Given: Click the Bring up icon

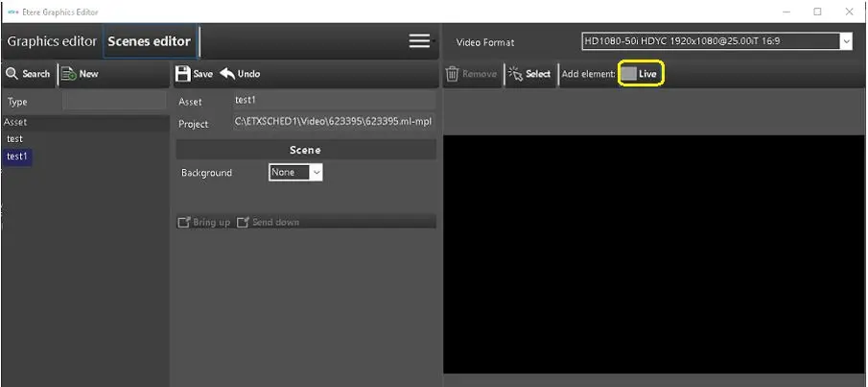Looking at the screenshot, I should click(x=184, y=223).
